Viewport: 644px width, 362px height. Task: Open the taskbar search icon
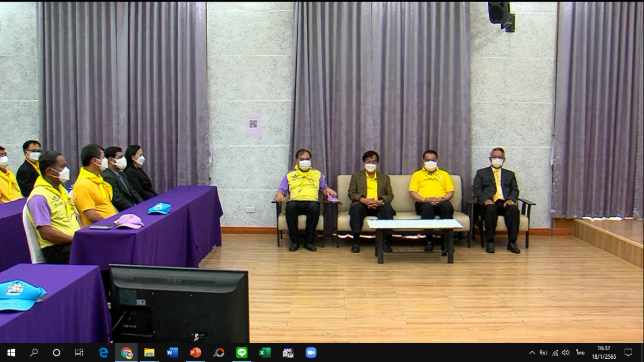34,352
